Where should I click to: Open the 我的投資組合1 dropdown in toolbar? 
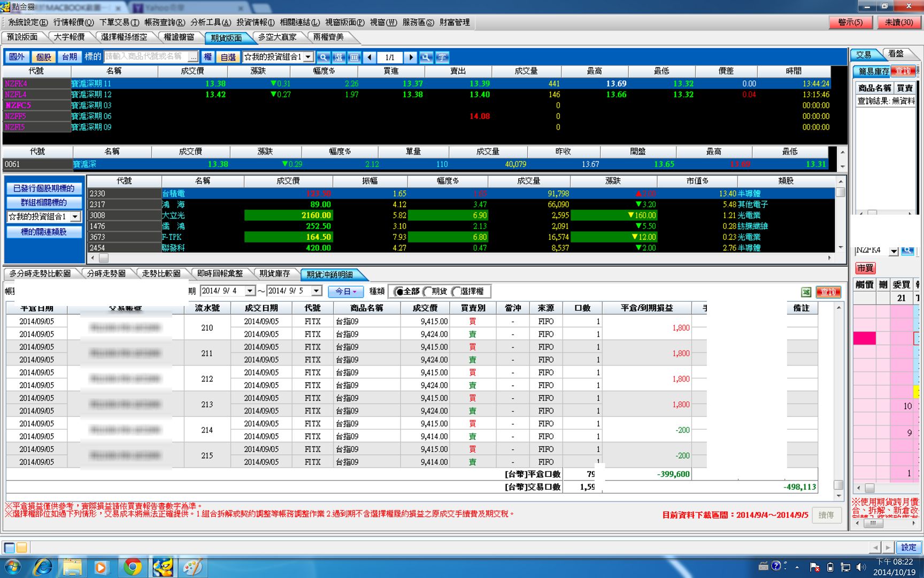(x=308, y=57)
